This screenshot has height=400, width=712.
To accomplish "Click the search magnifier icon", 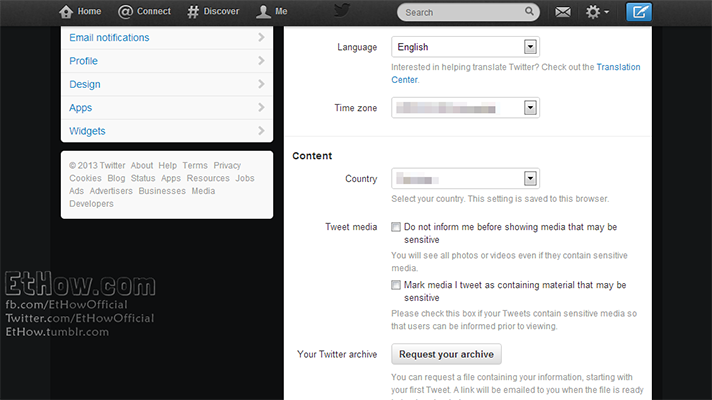I will click(529, 11).
